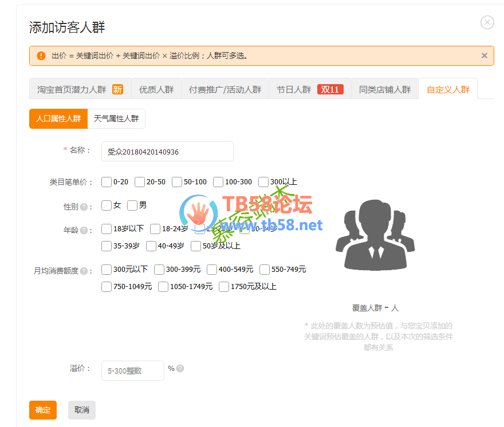Image resolution: width=504 pixels, height=427 pixels.
Task: Click the audience group silhouette image
Action: (375, 235)
